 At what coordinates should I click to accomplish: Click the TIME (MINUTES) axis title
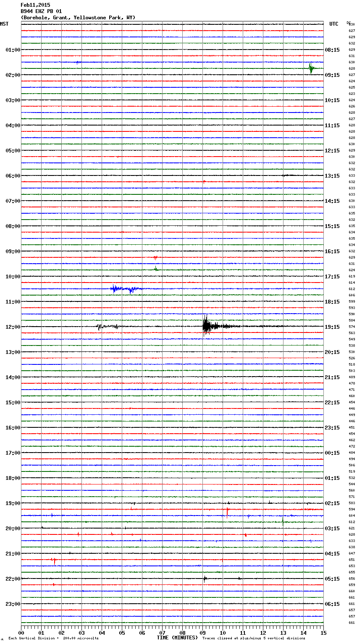coord(177,638)
